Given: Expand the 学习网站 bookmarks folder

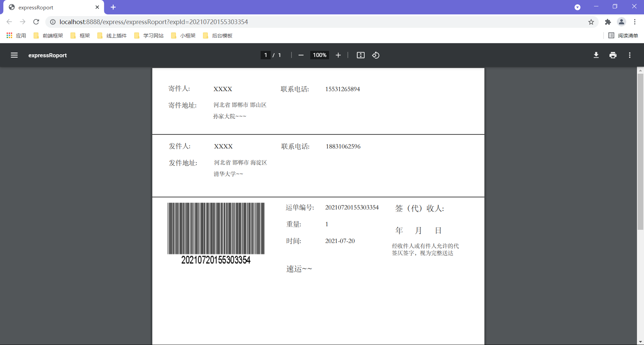Looking at the screenshot, I should coord(149,36).
